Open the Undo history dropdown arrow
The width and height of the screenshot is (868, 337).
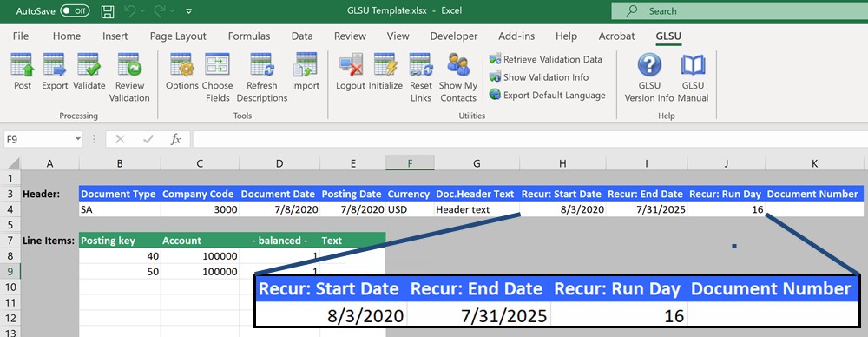click(x=143, y=11)
